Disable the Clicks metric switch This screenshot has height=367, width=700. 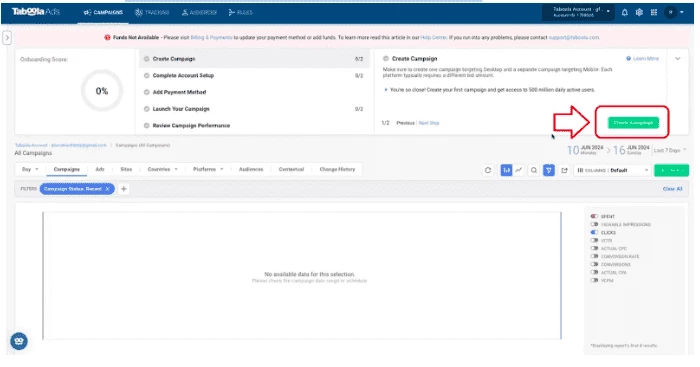(594, 232)
